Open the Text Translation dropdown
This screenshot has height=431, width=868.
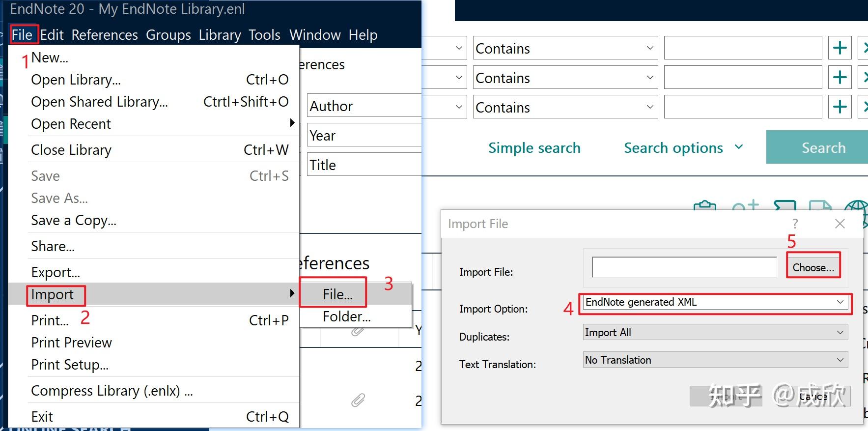pyautogui.click(x=840, y=360)
